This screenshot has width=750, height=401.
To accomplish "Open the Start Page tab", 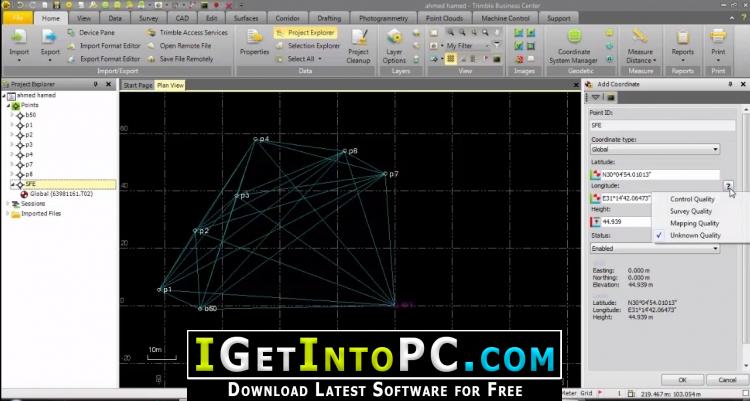I will tap(138, 85).
